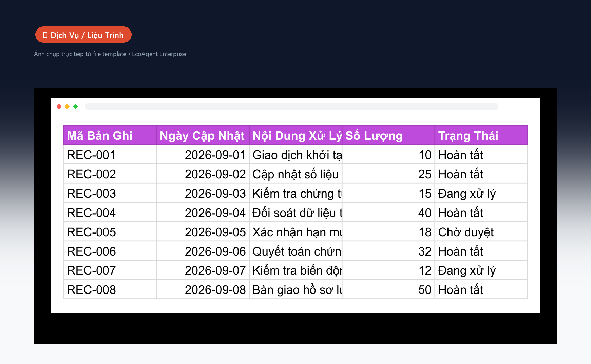
Task: Click Hoàn tất status in REC-002 row
Action: pos(481,174)
